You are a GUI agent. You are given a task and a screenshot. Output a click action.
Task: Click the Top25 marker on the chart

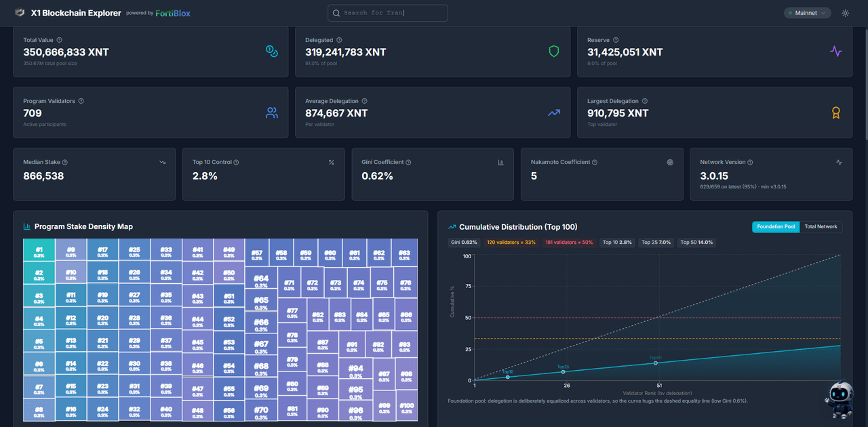click(x=563, y=372)
